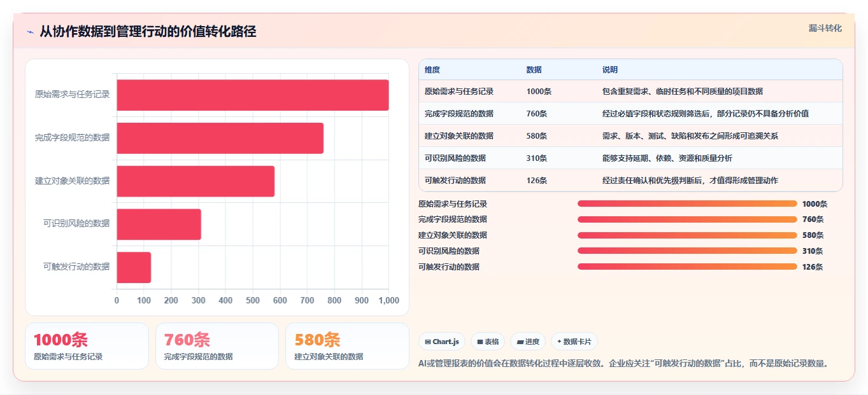Click table cell 建立对象关联的数据

click(x=459, y=136)
